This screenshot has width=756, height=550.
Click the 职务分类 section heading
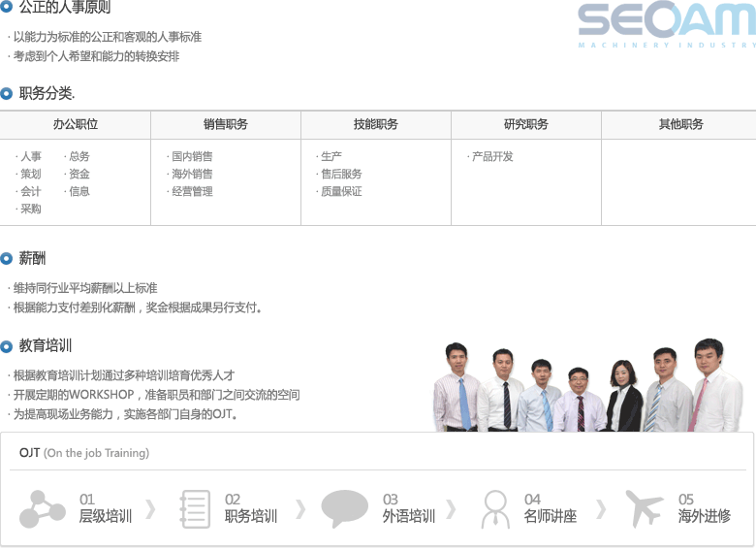tap(47, 93)
